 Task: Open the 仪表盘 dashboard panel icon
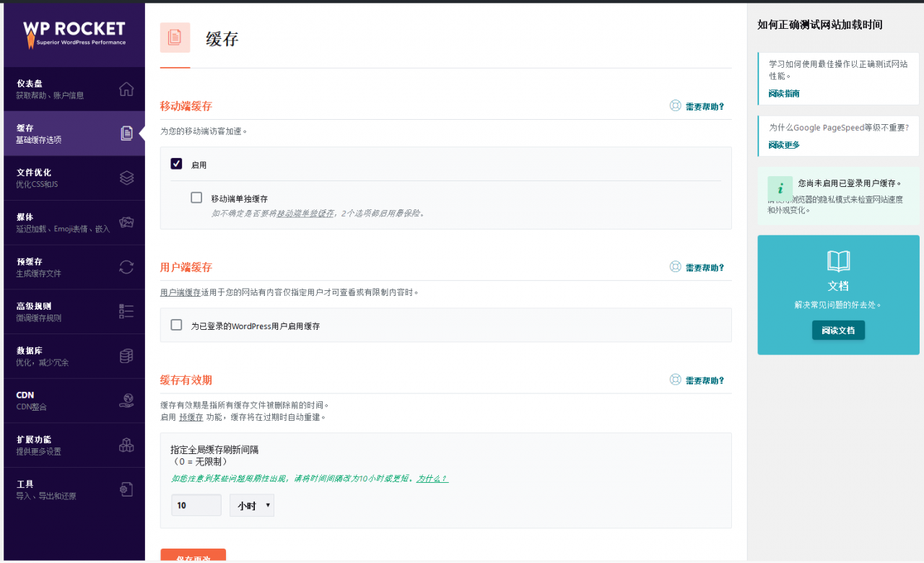126,88
